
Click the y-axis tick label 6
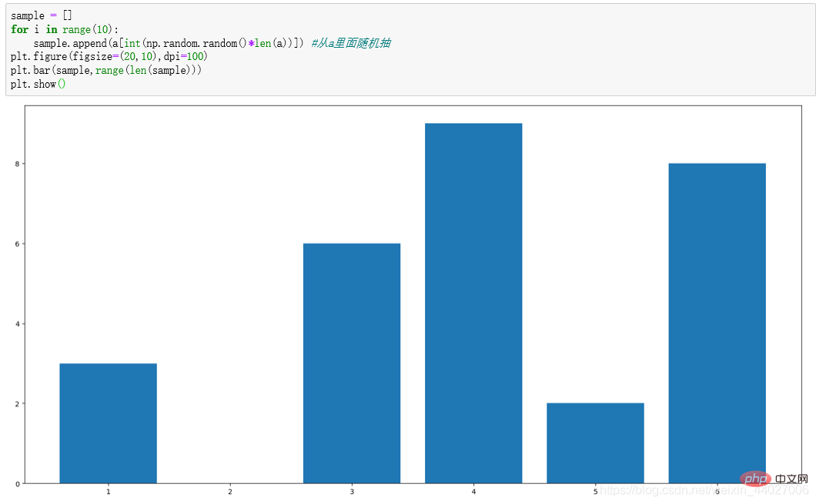tap(16, 244)
